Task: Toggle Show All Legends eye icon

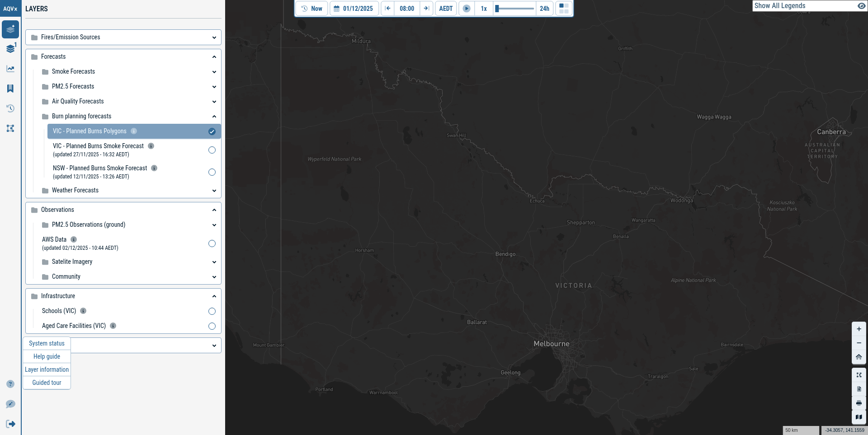Action: click(861, 6)
